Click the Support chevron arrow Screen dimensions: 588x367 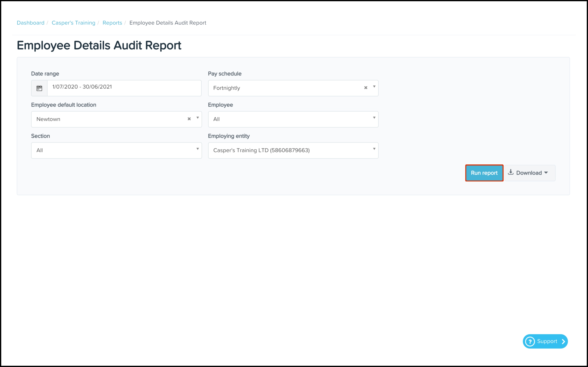coord(563,342)
